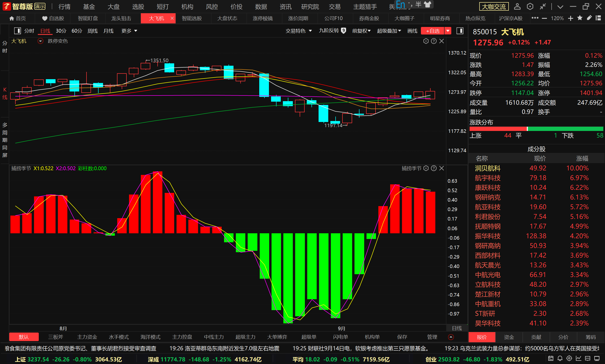Click the 管理 template button
Screen dimensions: 605x364
432,337
